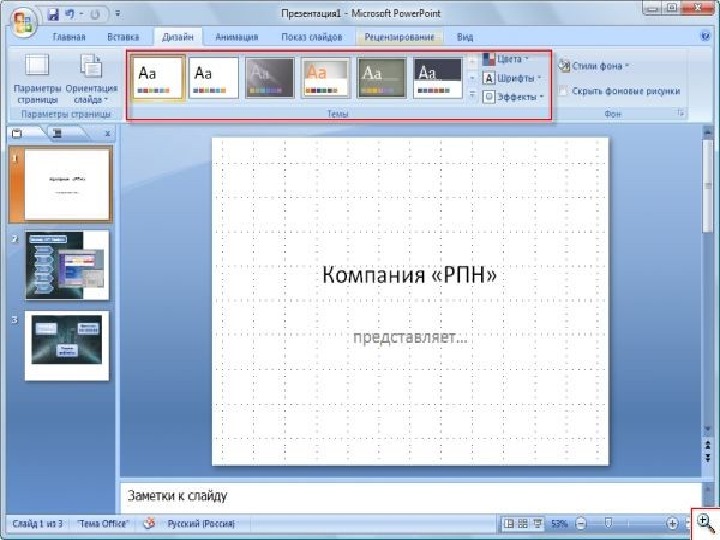Open the round Office button menu
The width and height of the screenshot is (720, 540).
click(23, 23)
